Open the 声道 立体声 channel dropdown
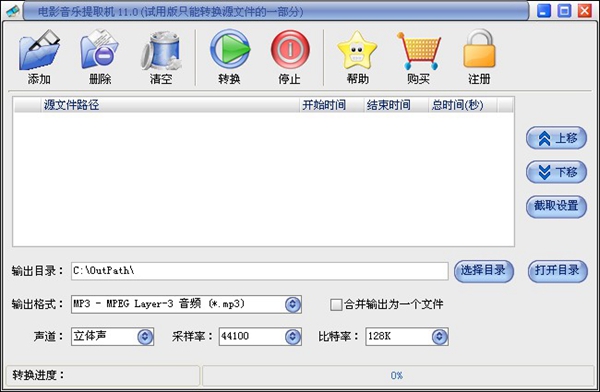The width and height of the screenshot is (600, 392). pos(145,336)
